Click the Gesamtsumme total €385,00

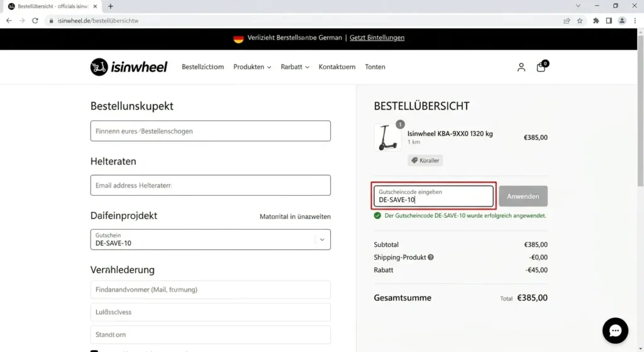[532, 298]
